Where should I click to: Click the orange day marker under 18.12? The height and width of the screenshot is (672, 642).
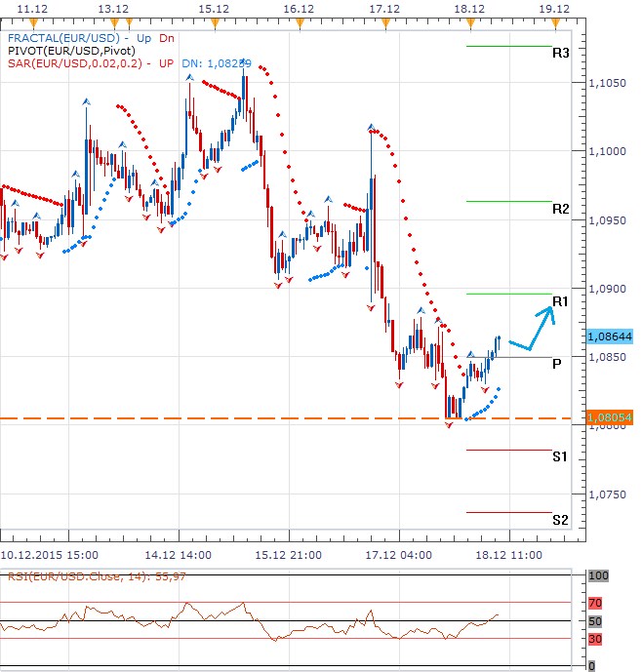pyautogui.click(x=470, y=23)
